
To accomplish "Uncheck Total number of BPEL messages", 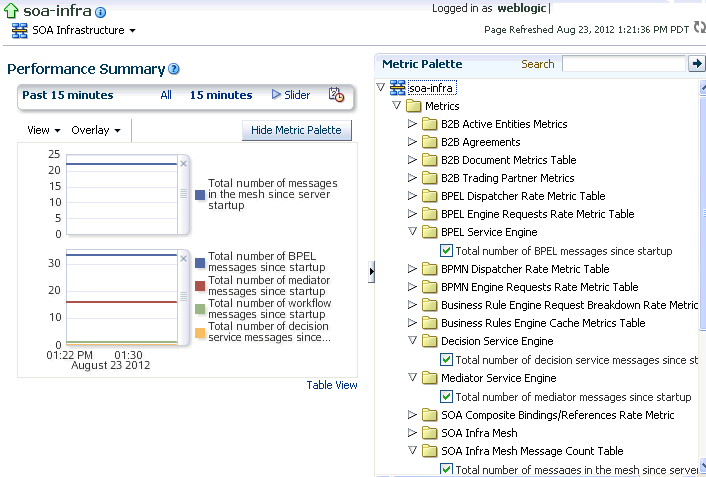I will click(446, 250).
